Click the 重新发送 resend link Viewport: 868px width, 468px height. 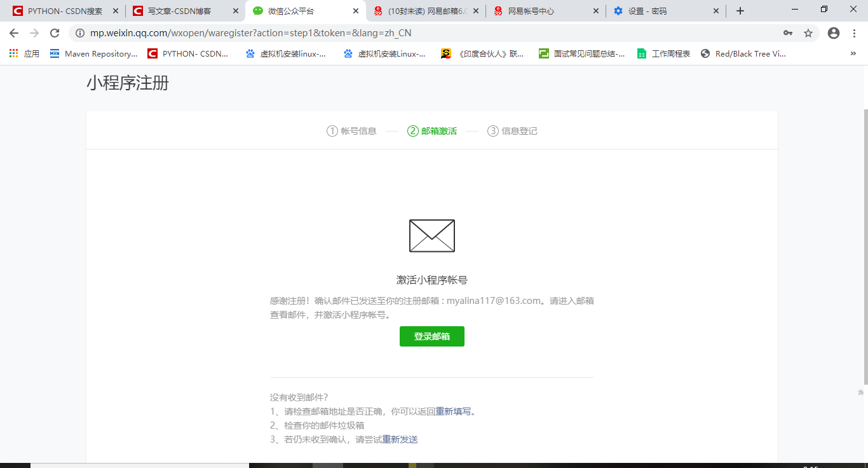coord(400,439)
